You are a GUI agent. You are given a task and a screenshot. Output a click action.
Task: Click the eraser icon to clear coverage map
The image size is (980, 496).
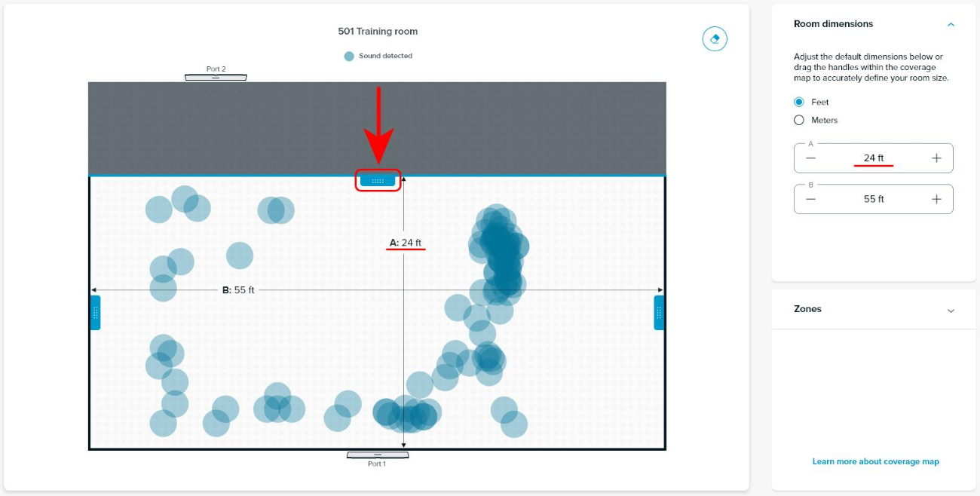[715, 38]
